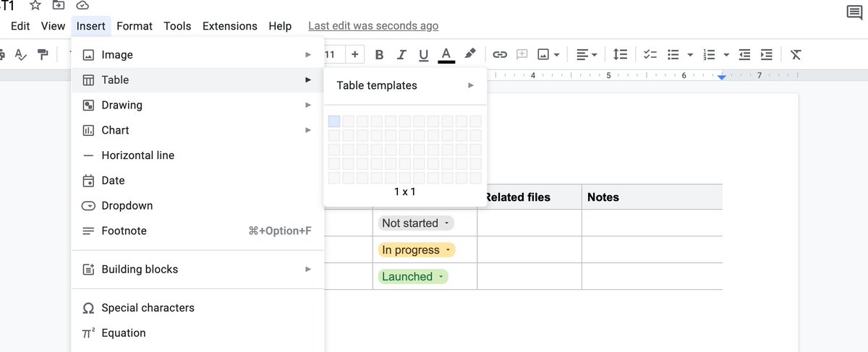Insert a Horizontal line

(x=197, y=155)
